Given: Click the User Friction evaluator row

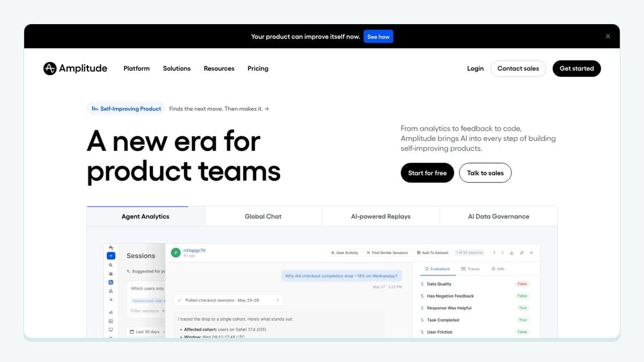Looking at the screenshot, I should point(474,332).
